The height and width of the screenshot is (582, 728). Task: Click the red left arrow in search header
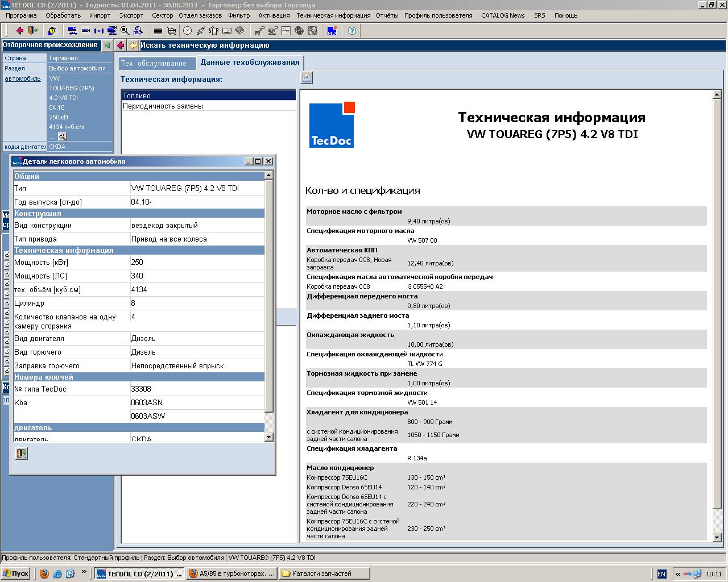tap(121, 45)
